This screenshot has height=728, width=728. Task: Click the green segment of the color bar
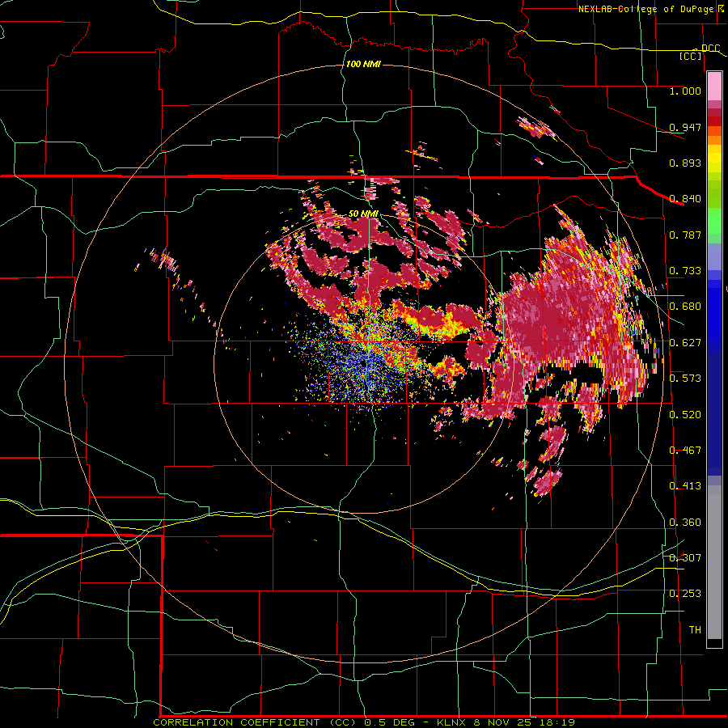714,221
